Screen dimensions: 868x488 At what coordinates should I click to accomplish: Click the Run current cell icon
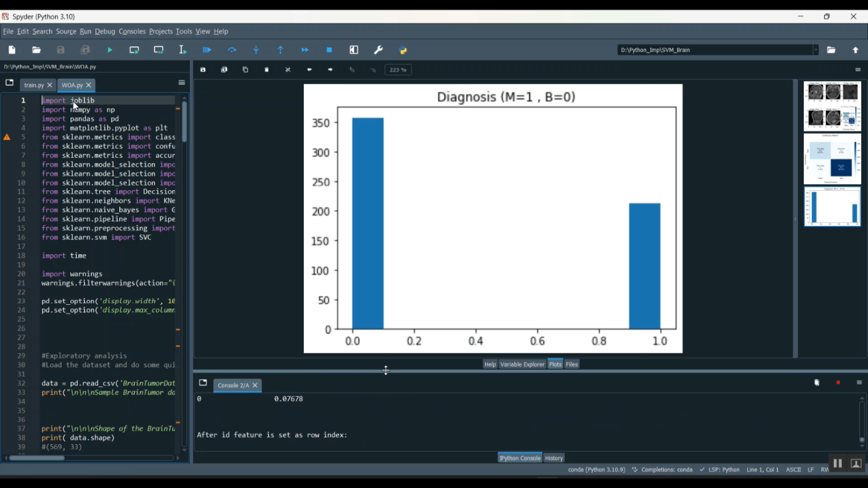tap(134, 50)
